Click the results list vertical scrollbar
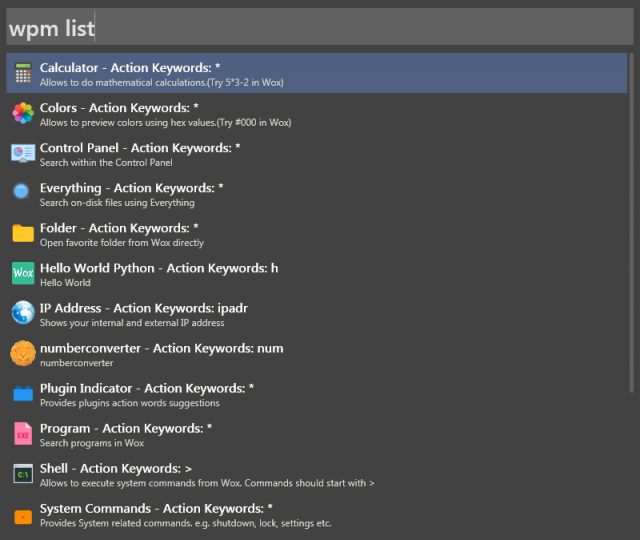The height and width of the screenshot is (540, 640). pyautogui.click(x=631, y=220)
